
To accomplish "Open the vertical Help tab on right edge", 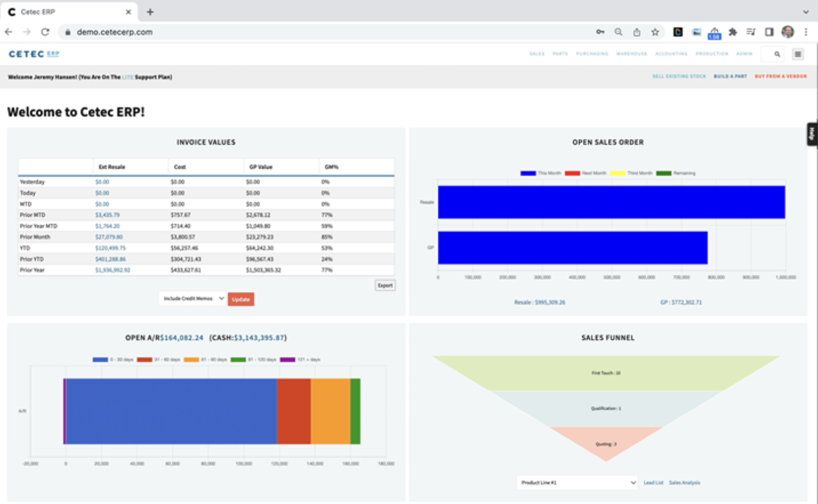I will (812, 134).
